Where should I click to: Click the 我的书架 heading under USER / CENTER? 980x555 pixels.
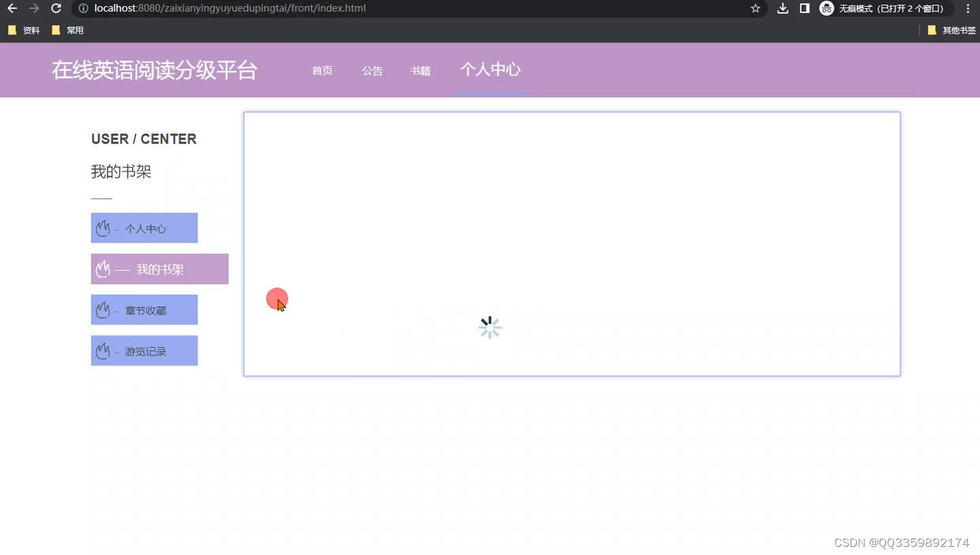point(121,171)
